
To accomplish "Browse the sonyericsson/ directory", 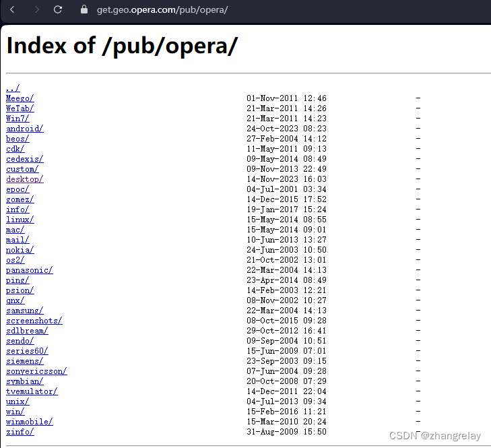I will pyautogui.click(x=36, y=371).
